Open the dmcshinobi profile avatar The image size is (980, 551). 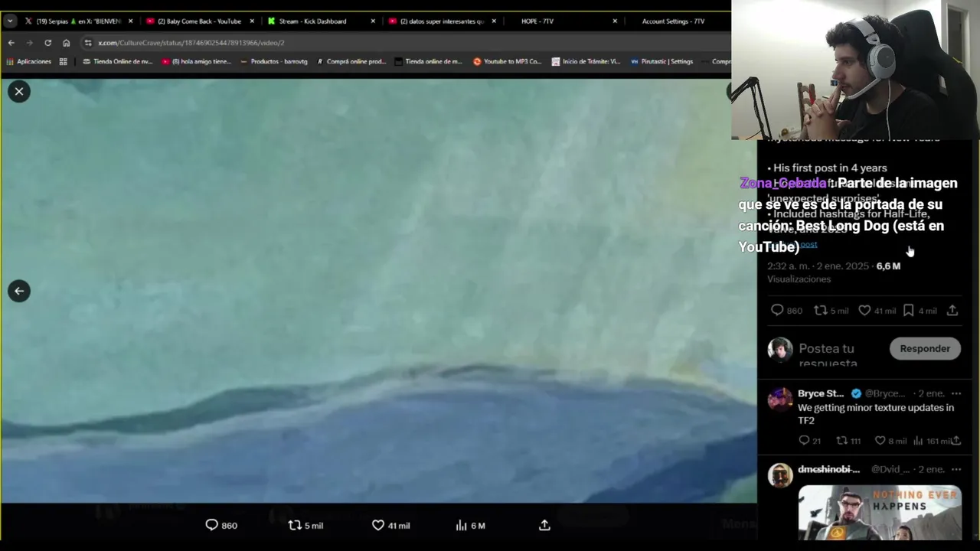780,475
